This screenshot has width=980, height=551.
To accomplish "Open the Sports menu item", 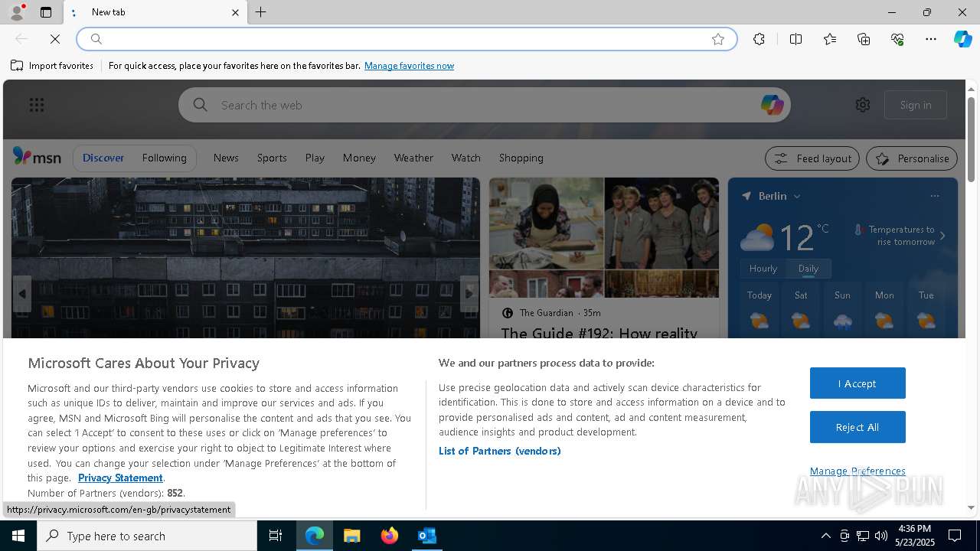I will 272,158.
